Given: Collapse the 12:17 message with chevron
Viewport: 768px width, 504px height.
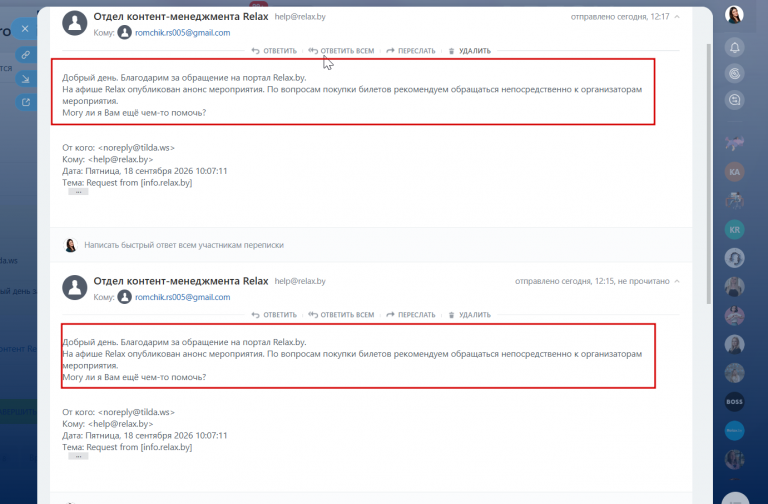Looking at the screenshot, I should tap(677, 17).
